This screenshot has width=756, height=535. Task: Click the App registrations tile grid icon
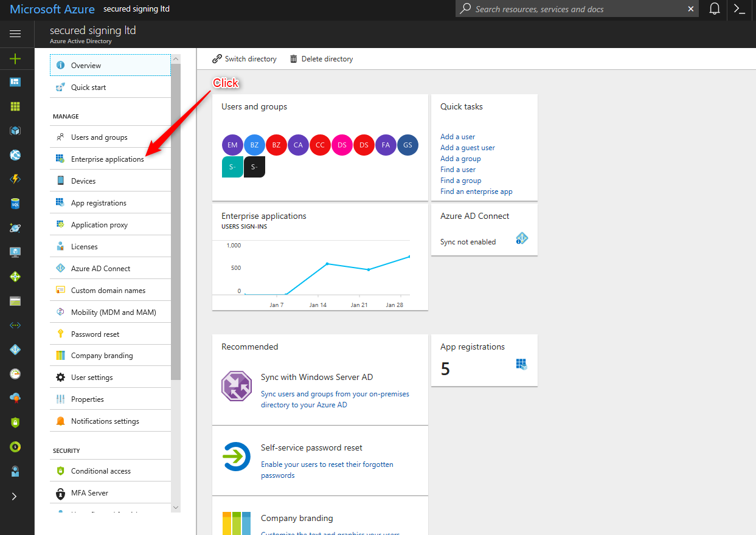(521, 364)
